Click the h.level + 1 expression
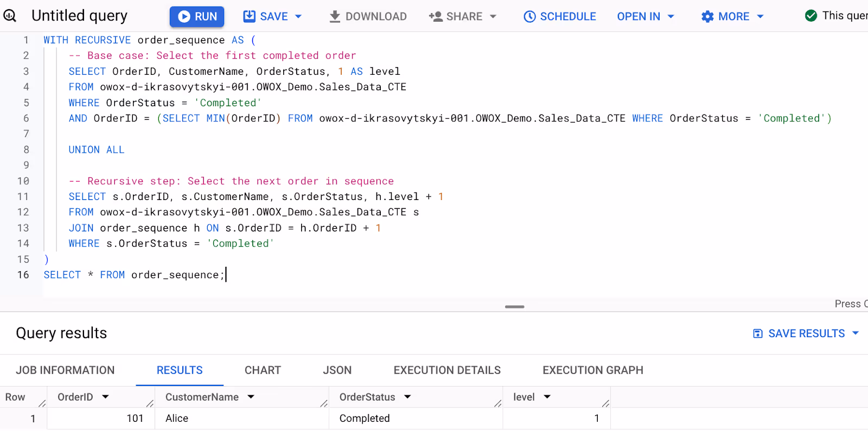Image resolution: width=868 pixels, height=431 pixels. pos(409,197)
